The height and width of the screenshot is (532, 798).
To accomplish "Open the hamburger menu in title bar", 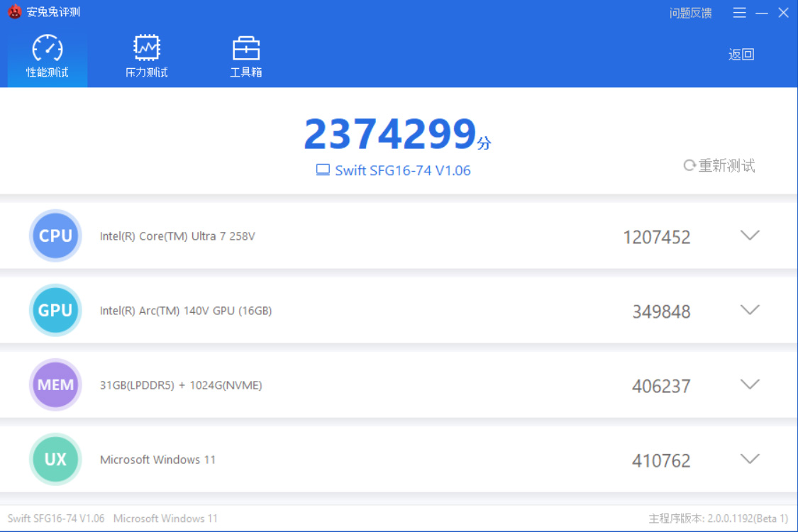I will [x=739, y=13].
